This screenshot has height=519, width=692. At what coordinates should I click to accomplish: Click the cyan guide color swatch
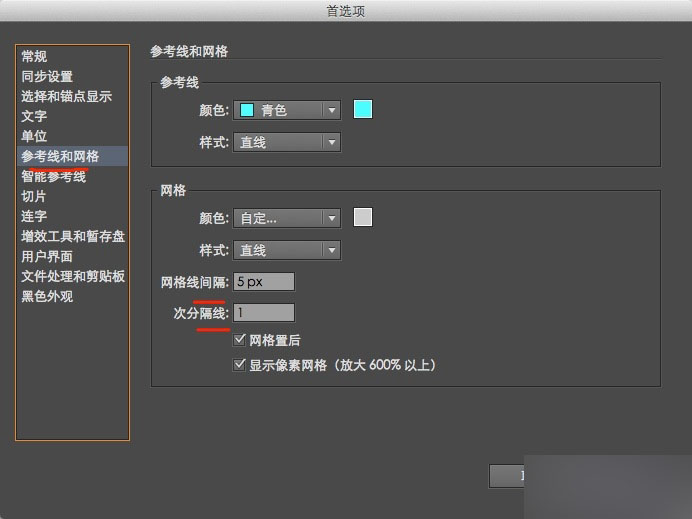[363, 110]
